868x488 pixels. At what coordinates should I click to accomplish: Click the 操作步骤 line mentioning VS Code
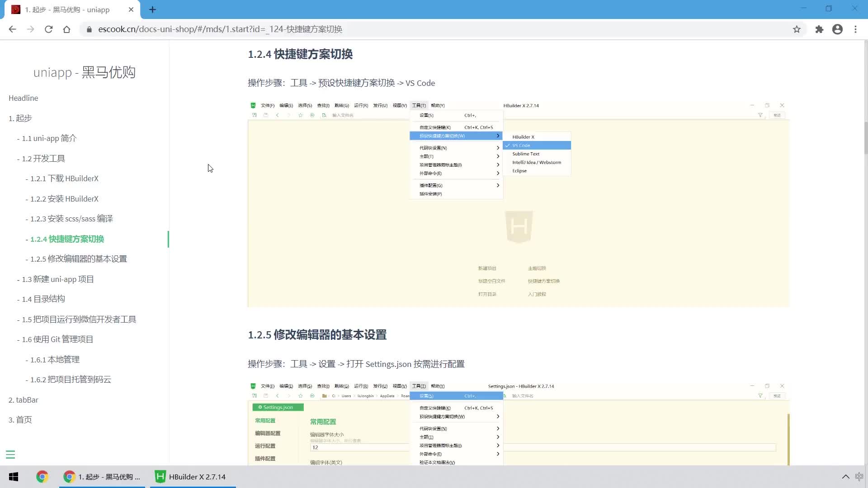[x=341, y=83]
